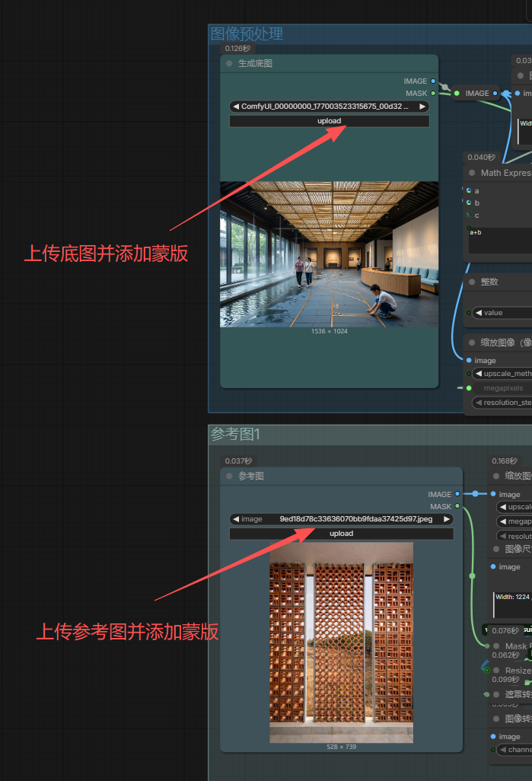The height and width of the screenshot is (781, 532).
Task: Click image input socket of 图像转 node
Action: (x=493, y=736)
